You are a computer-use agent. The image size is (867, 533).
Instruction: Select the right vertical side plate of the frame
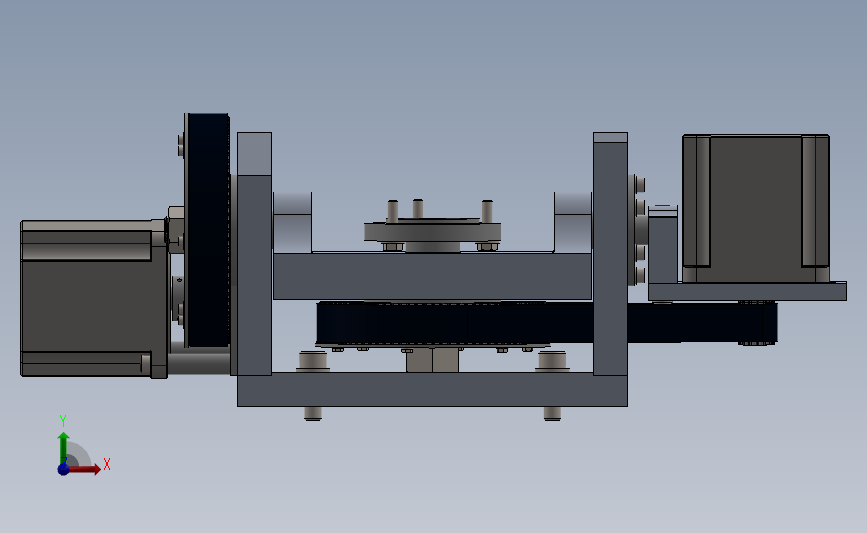(610, 253)
